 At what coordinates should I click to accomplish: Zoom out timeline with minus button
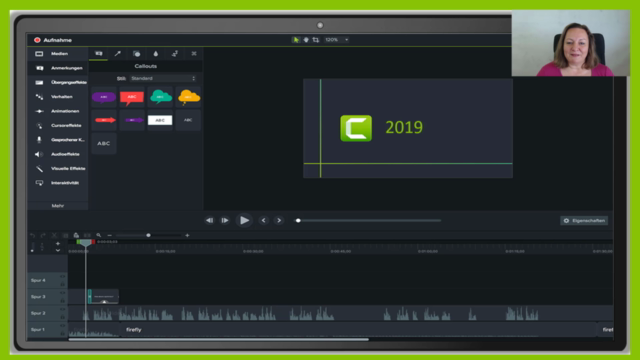point(109,235)
